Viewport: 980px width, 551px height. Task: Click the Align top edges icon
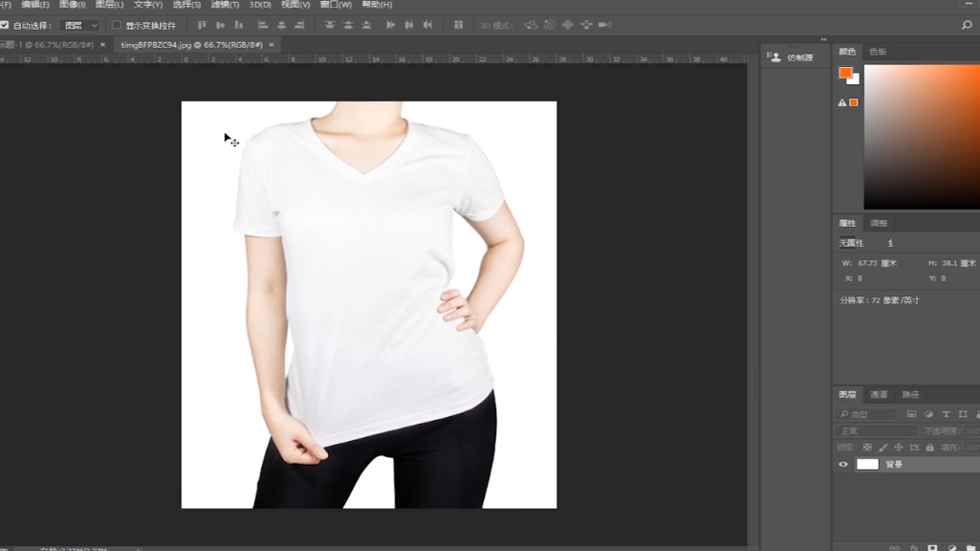point(202,25)
